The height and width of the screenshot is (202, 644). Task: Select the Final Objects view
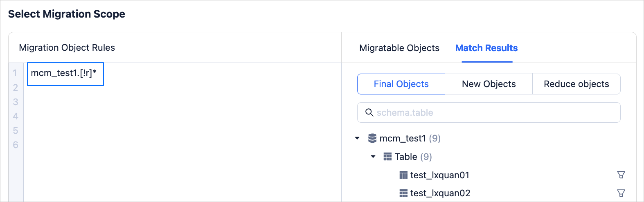401,84
